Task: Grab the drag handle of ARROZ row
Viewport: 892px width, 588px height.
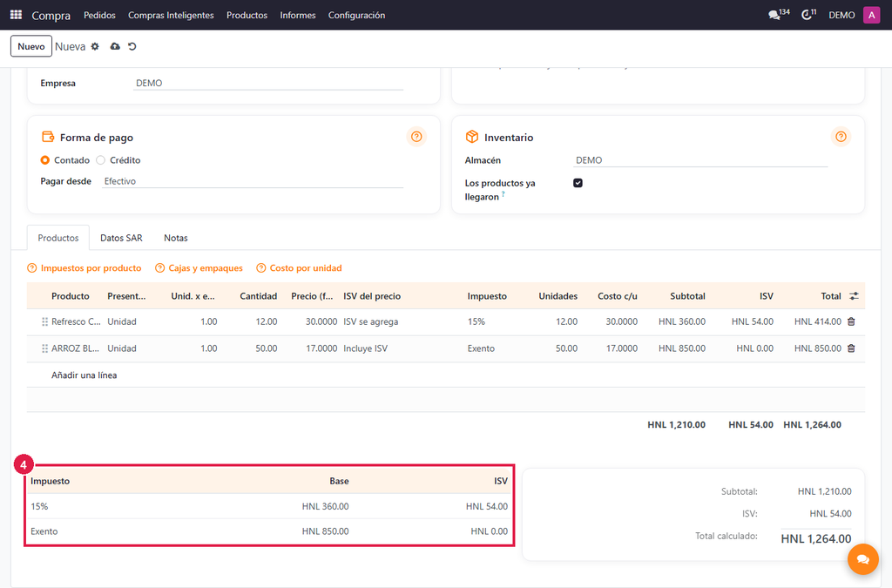Action: tap(44, 348)
